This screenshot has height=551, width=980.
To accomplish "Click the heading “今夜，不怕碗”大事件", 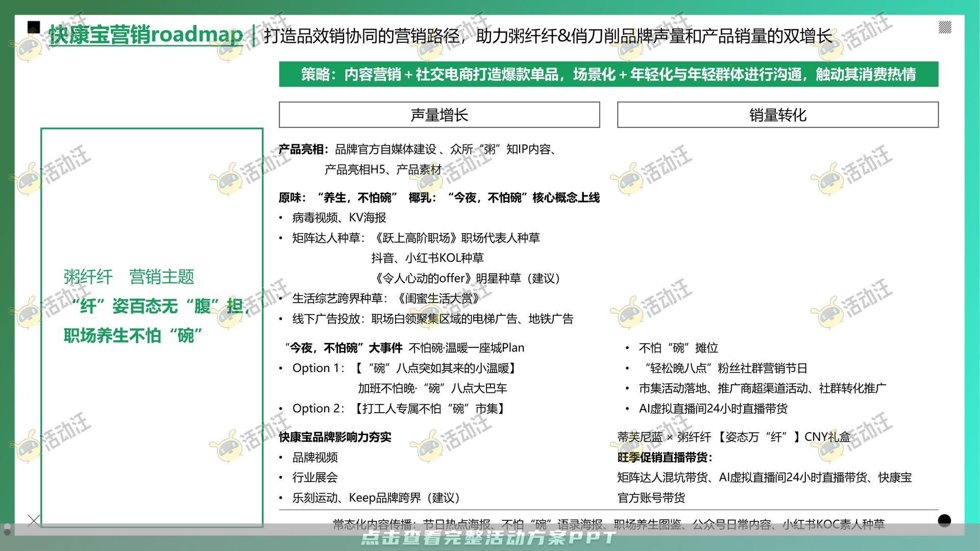I will (x=343, y=348).
